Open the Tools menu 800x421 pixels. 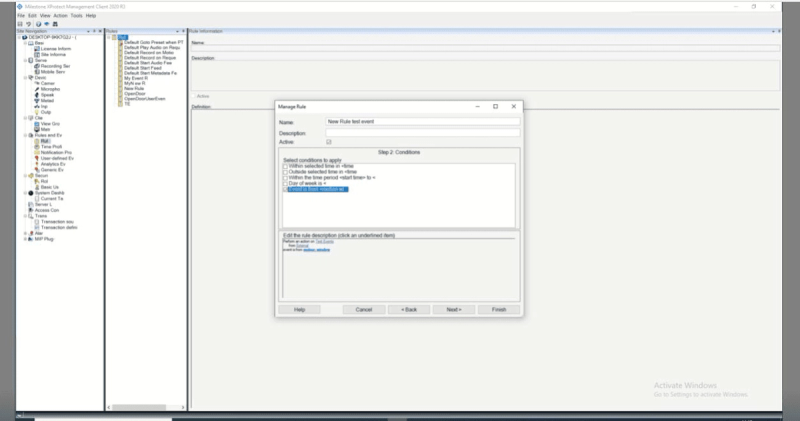(x=77, y=16)
